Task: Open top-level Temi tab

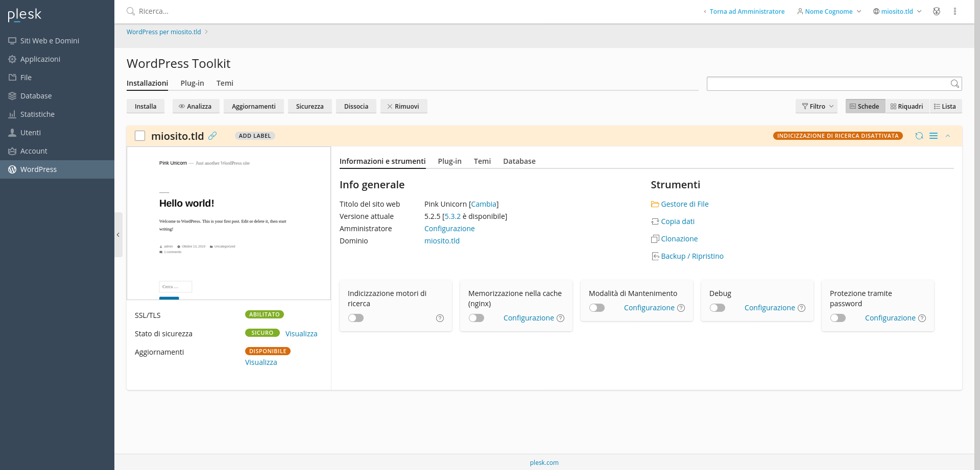Action: (x=225, y=83)
